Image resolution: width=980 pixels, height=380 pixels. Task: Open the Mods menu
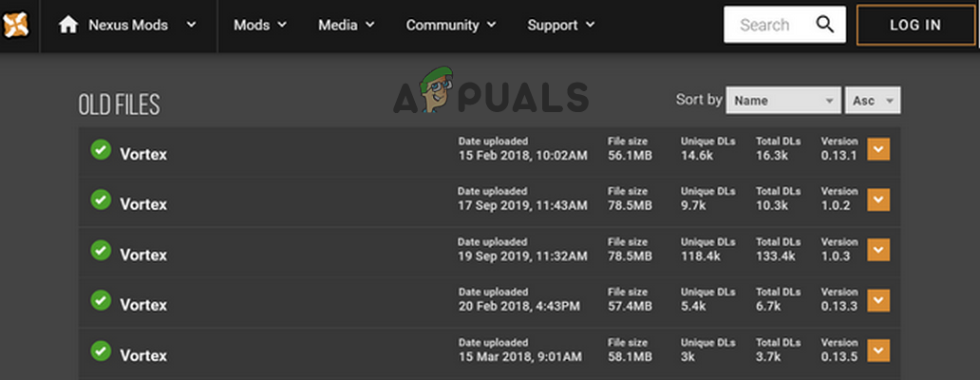pyautogui.click(x=259, y=26)
